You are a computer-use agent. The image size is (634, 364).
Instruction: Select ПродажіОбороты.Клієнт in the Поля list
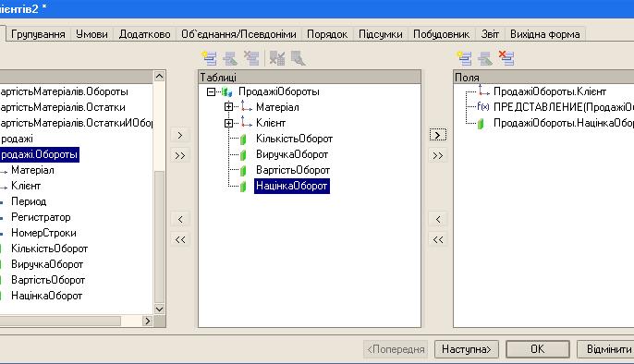[x=550, y=91]
